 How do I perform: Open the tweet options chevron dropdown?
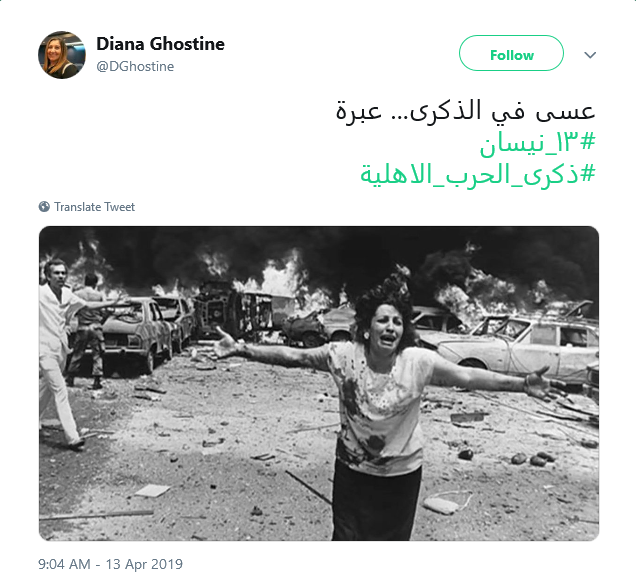point(590,55)
